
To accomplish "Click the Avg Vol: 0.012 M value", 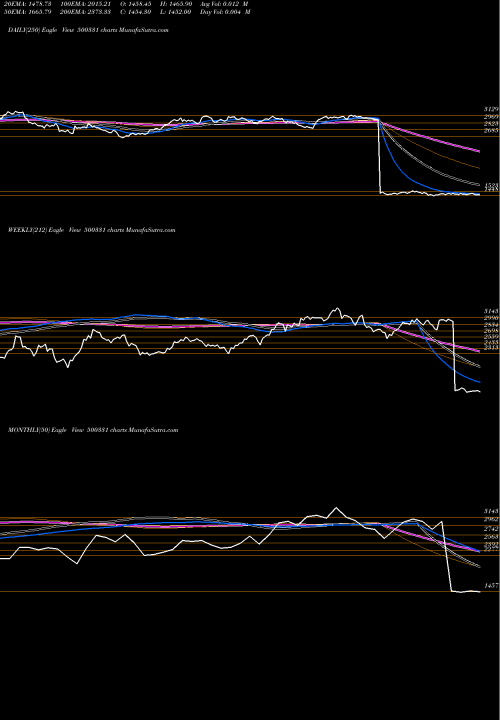I will [225, 4].
